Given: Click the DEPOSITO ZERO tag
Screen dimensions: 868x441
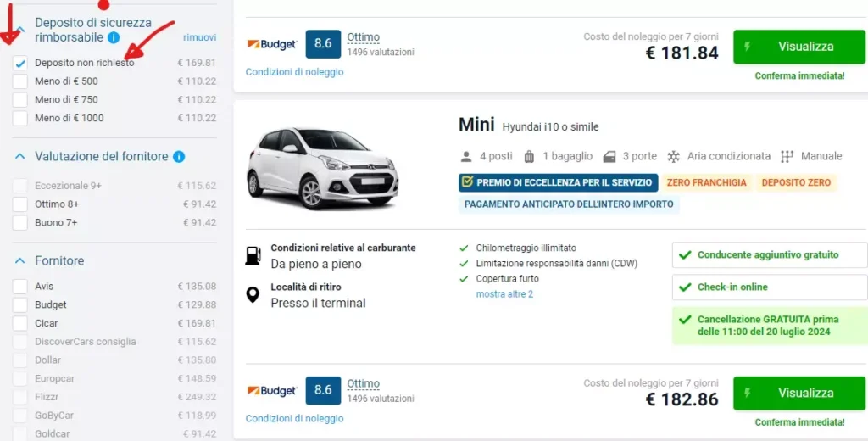Looking at the screenshot, I should coord(796,183).
